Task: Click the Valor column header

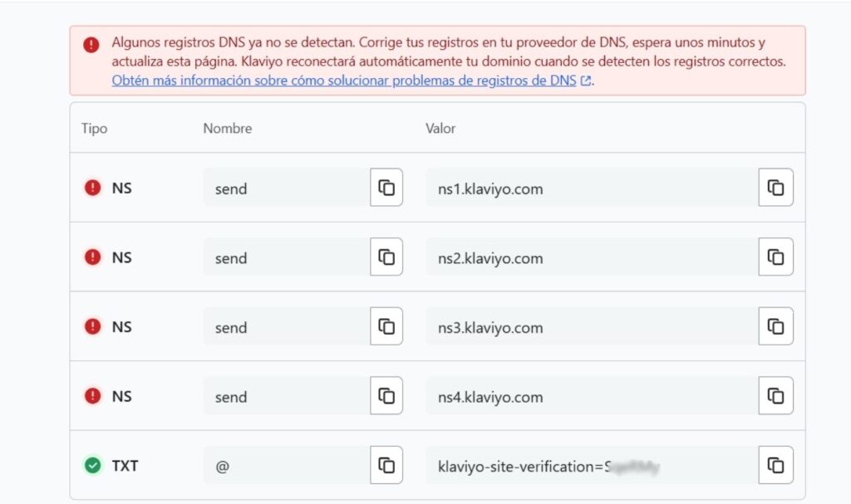Action: tap(440, 129)
